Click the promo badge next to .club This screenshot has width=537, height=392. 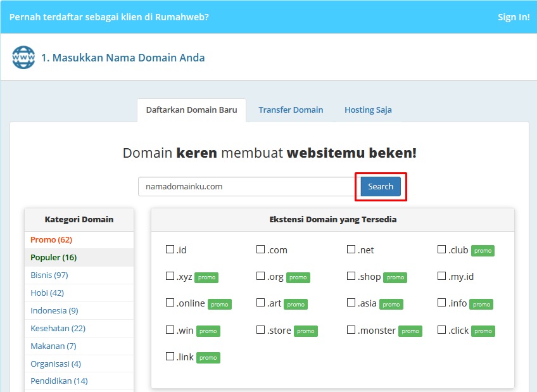click(x=483, y=250)
